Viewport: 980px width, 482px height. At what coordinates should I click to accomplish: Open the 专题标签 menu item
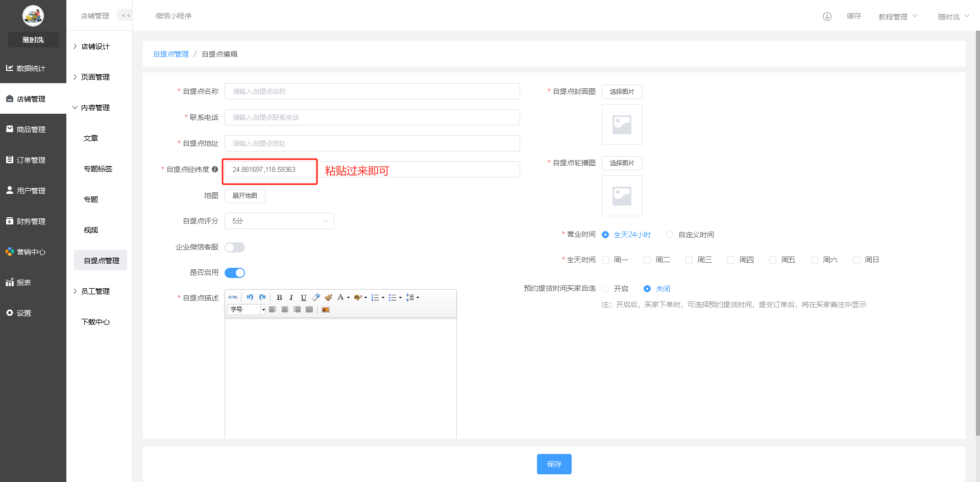(x=98, y=169)
